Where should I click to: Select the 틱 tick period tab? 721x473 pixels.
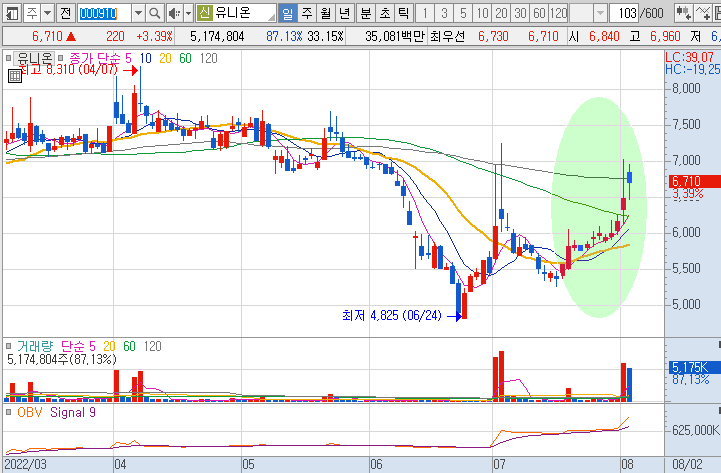tap(403, 13)
